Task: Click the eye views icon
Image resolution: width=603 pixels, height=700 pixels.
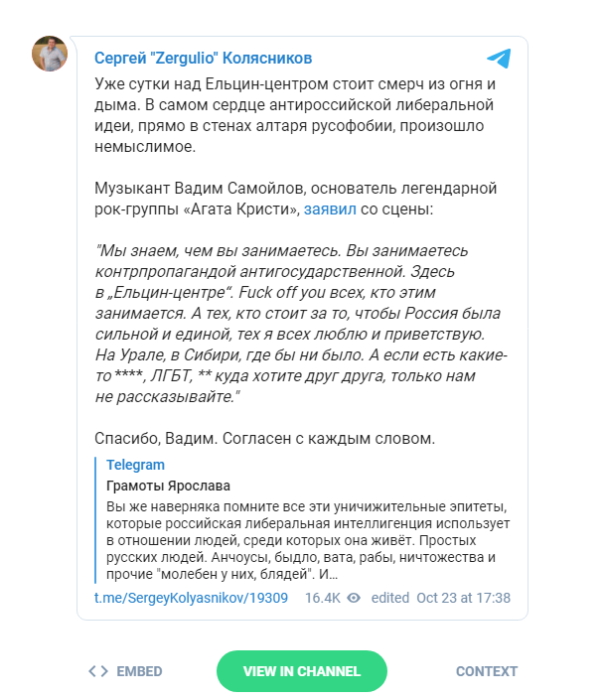Action: tap(354, 598)
